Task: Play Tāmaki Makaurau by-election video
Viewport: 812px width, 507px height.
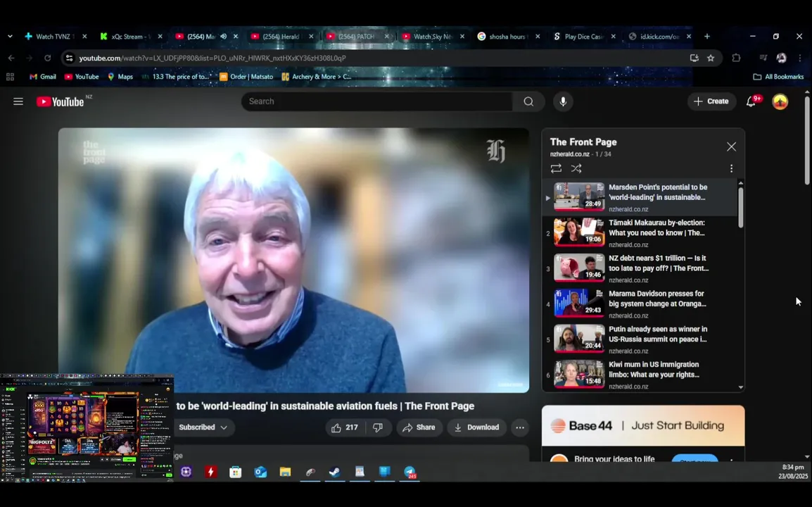Action: point(640,233)
